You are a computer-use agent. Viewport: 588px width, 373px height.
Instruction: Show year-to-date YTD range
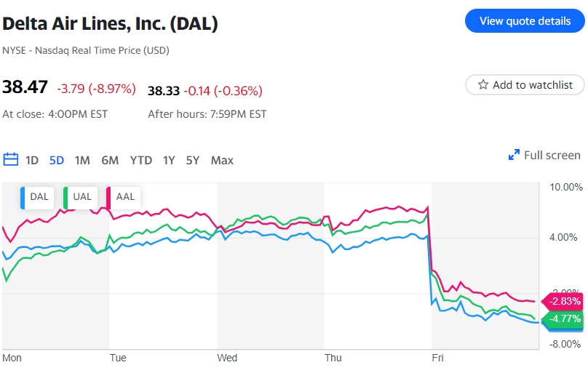coord(140,160)
